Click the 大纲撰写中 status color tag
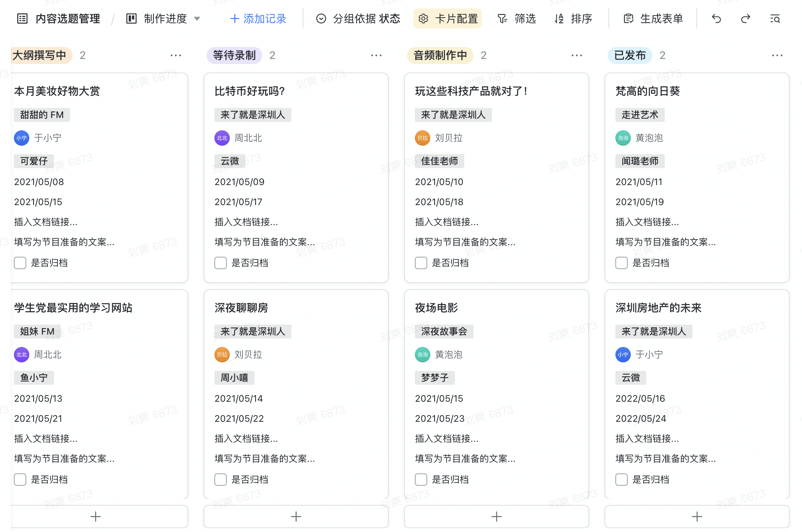This screenshot has width=802, height=532. coord(40,56)
